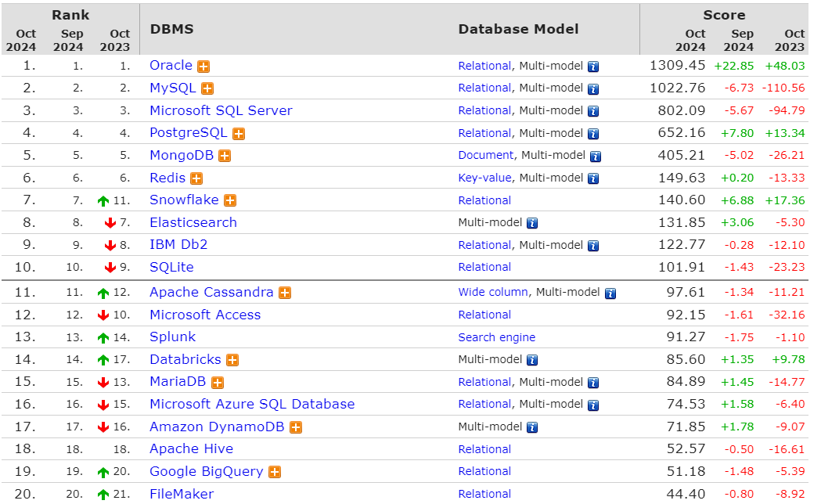Image resolution: width=821 pixels, height=504 pixels.
Task: Visit the Apache Hive link
Action: (x=192, y=449)
